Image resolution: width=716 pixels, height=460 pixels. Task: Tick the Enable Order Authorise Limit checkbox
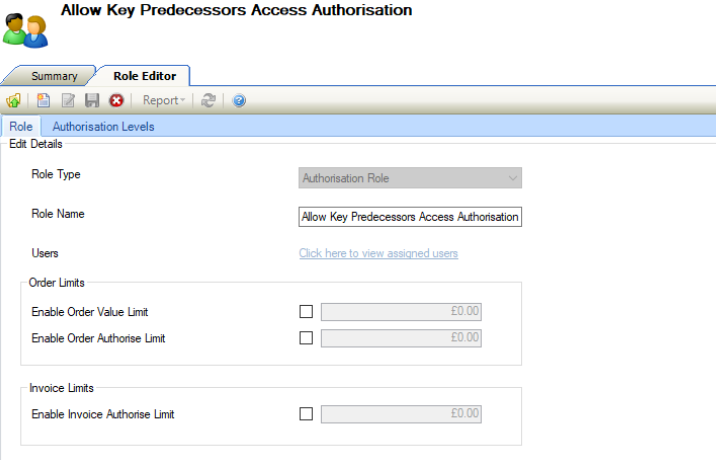(x=306, y=338)
